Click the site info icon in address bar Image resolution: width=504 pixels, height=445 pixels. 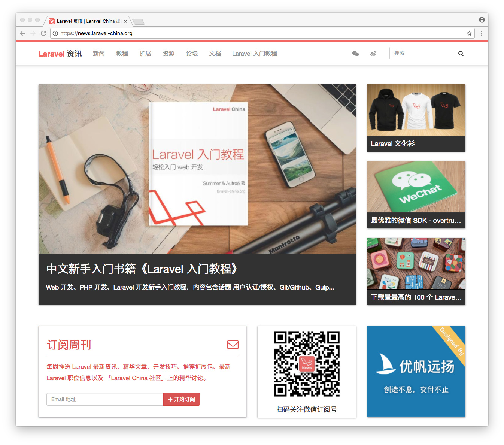tap(55, 33)
